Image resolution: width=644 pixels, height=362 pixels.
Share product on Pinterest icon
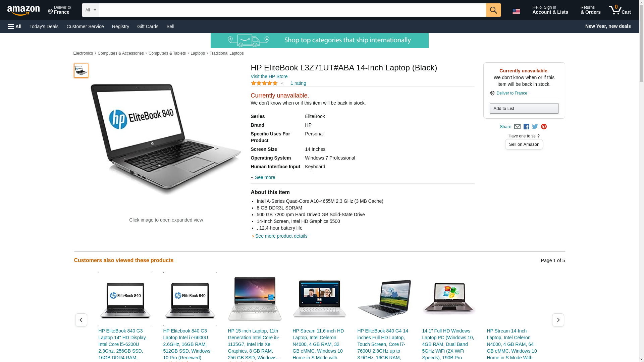click(544, 127)
